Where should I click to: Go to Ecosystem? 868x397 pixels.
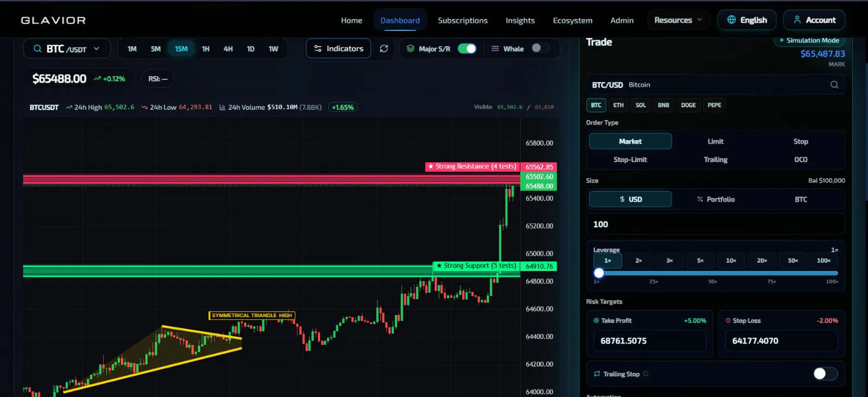coord(572,21)
